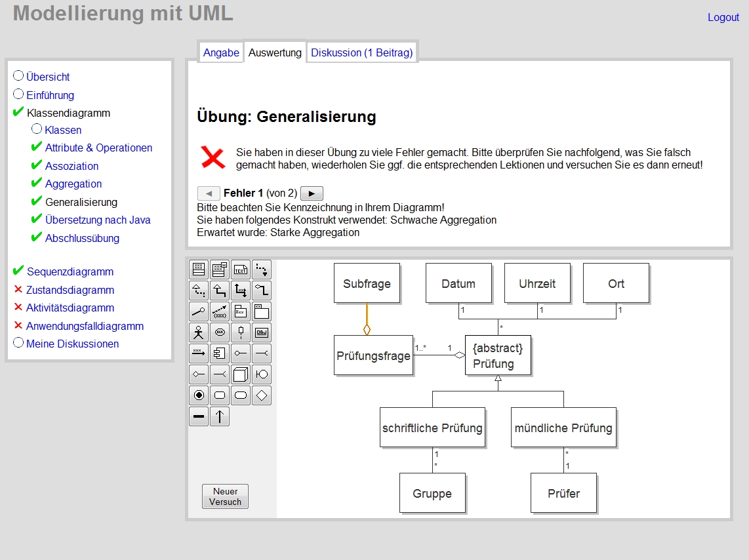This screenshot has height=560, width=749.
Task: Open the Aggregation lesson
Action: point(73,184)
